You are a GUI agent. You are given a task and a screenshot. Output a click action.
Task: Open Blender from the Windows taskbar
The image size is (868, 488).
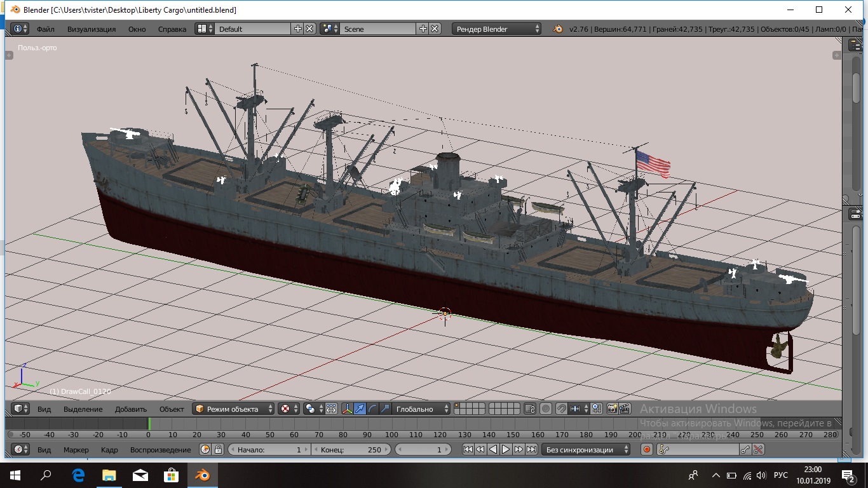coord(202,475)
